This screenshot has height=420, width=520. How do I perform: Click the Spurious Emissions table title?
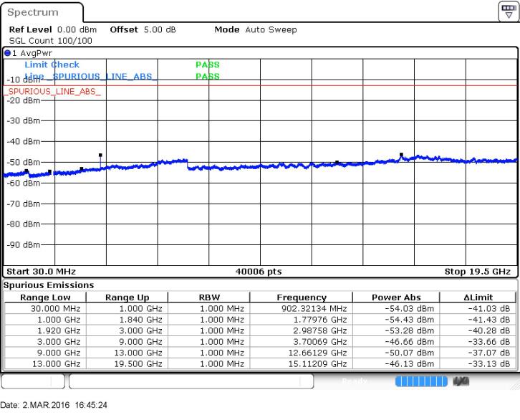coord(49,285)
